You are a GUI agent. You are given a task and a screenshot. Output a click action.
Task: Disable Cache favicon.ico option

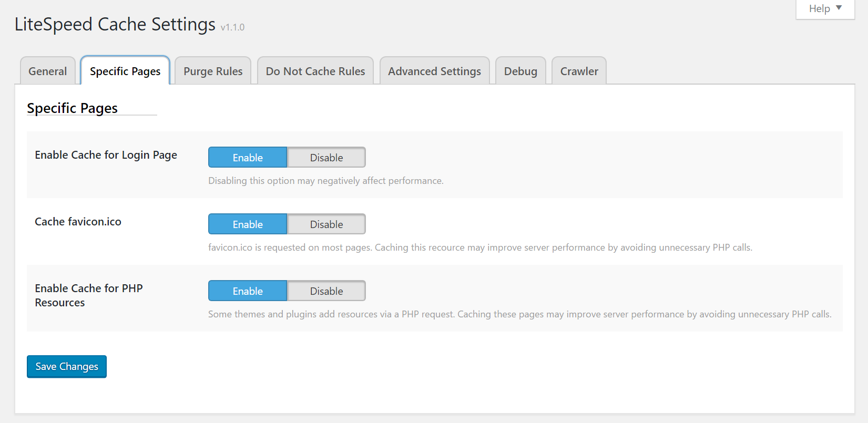pyautogui.click(x=326, y=224)
